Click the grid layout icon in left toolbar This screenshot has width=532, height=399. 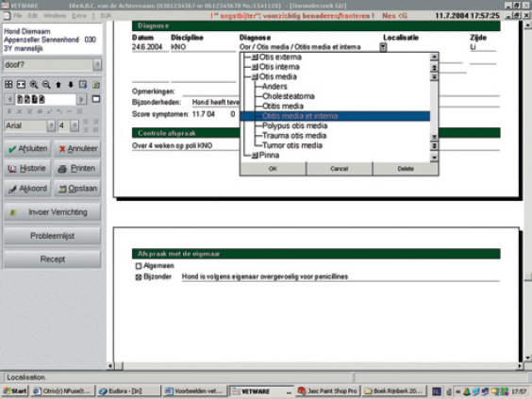pyautogui.click(x=8, y=85)
